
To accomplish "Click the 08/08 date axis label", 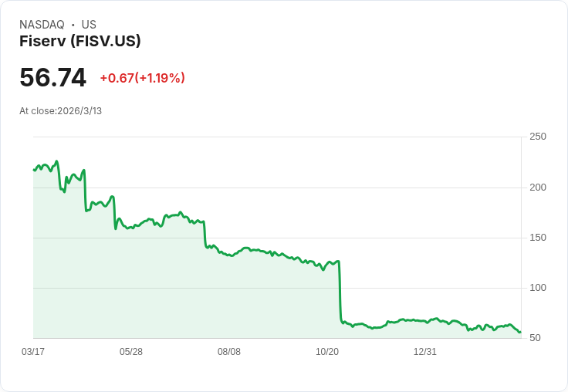I will click(229, 351).
